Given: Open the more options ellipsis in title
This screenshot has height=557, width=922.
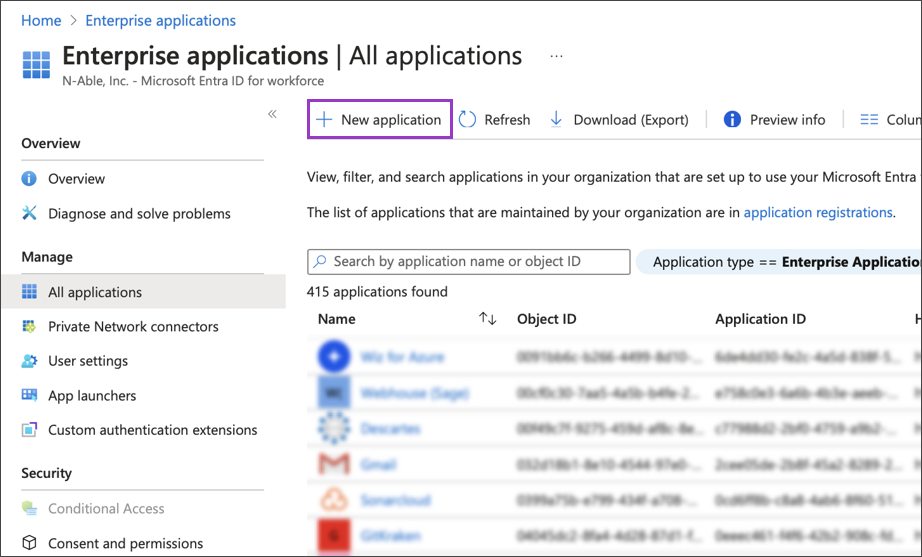Looking at the screenshot, I should (556, 56).
